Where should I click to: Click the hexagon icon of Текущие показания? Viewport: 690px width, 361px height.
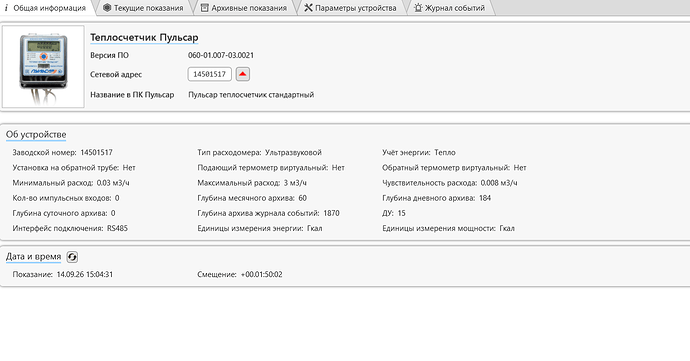tap(107, 8)
